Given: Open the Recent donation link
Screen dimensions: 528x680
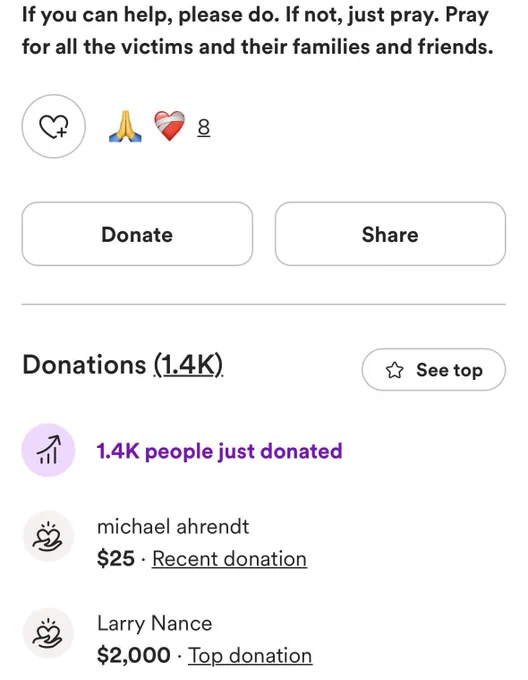Looking at the screenshot, I should click(x=229, y=559).
